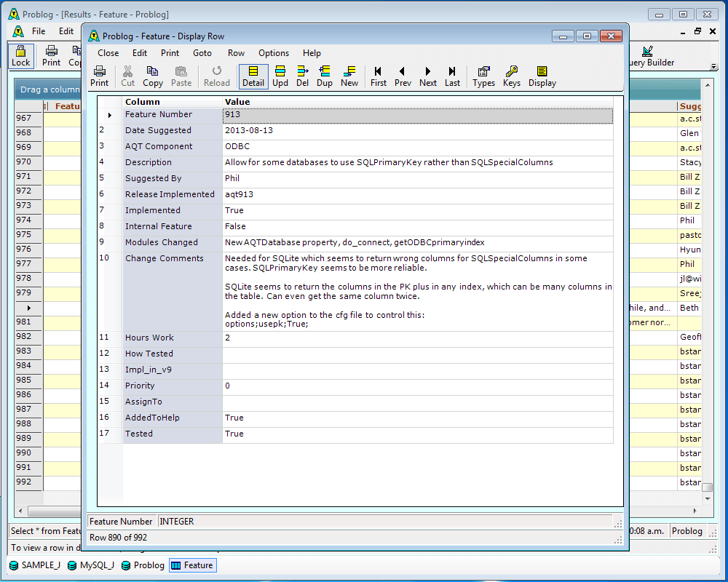The image size is (728, 582).
Task: Click scroll-up arrow of main grid
Action: 708,85
